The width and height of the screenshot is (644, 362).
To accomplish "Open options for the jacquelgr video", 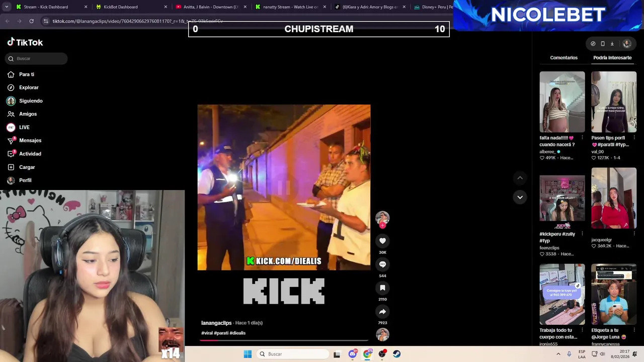I will [634, 234].
